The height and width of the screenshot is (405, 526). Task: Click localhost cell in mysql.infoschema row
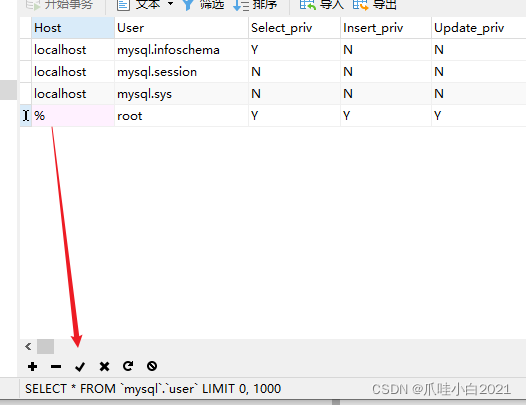pos(73,50)
